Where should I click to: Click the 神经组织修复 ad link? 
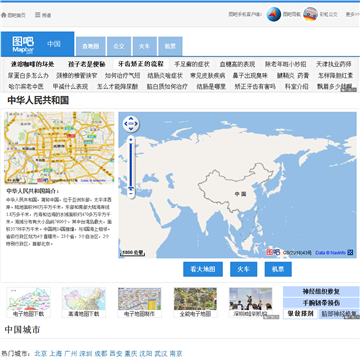321,292
